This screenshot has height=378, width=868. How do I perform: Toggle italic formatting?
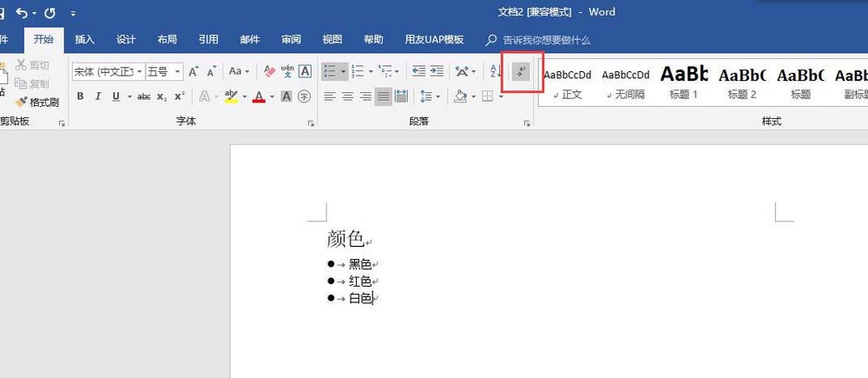[x=98, y=96]
